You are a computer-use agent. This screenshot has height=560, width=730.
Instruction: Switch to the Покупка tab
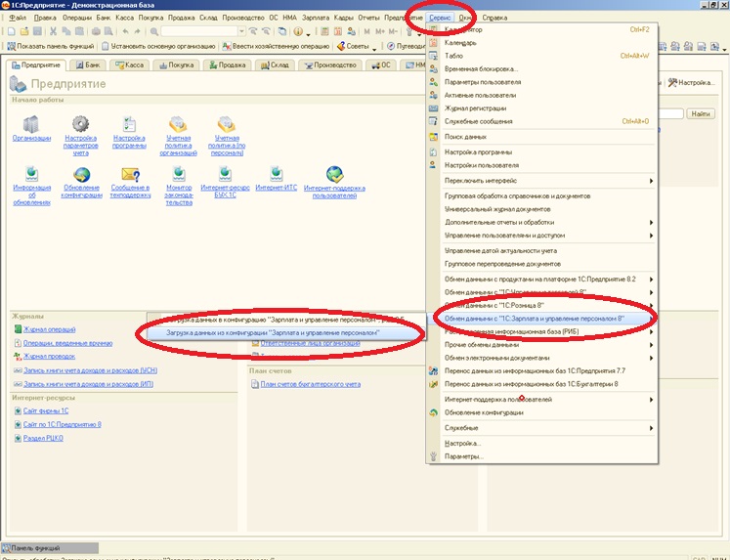pos(177,65)
